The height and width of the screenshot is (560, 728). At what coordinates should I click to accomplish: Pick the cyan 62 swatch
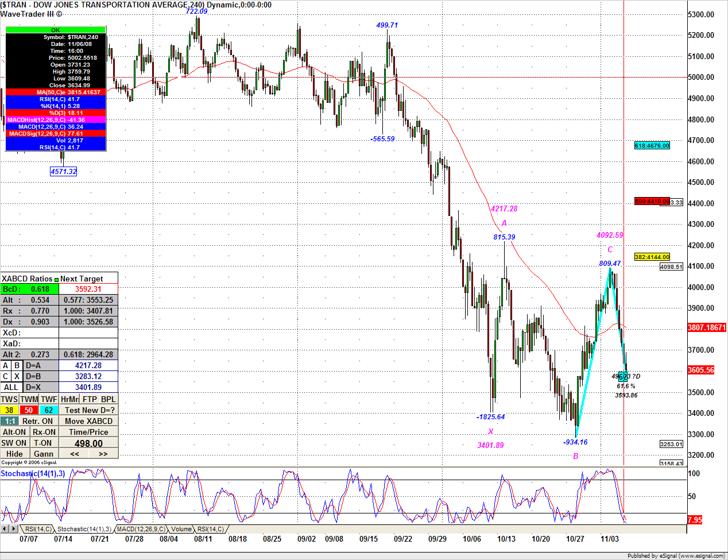click(x=49, y=410)
